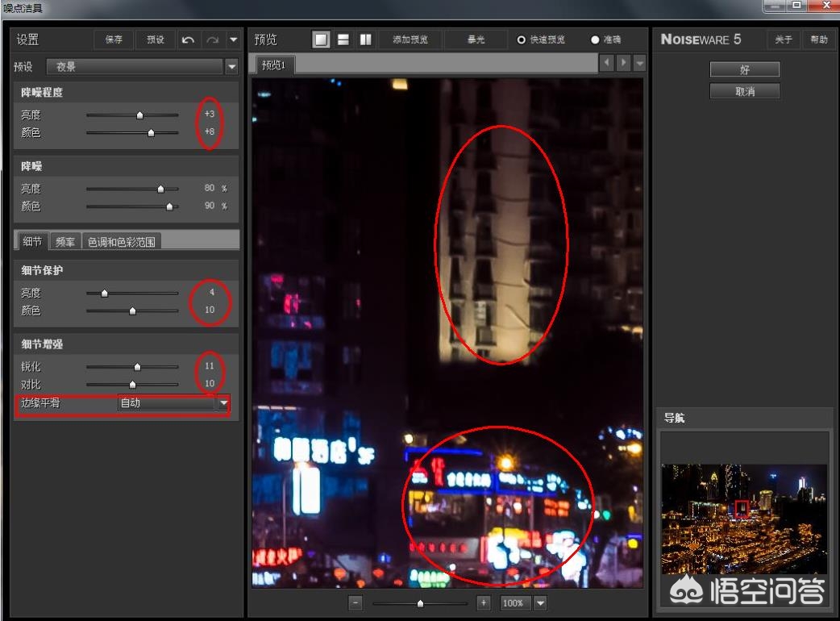Screen dimensions: 840x621
Task: Select the single preview layout icon
Action: click(320, 39)
